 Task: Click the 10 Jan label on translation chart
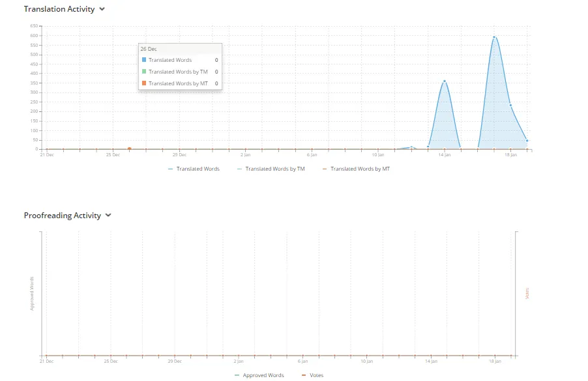tap(378, 155)
